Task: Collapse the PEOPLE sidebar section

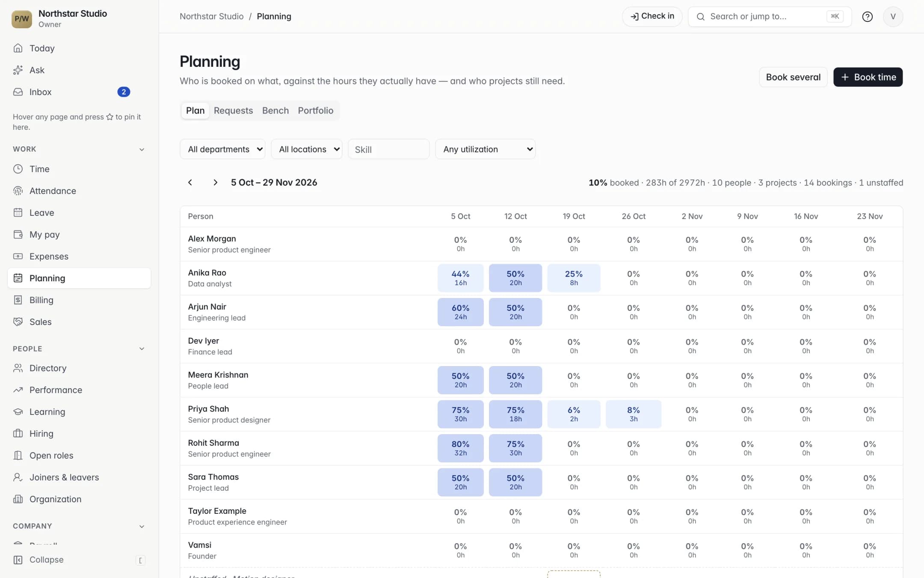Action: click(x=142, y=349)
